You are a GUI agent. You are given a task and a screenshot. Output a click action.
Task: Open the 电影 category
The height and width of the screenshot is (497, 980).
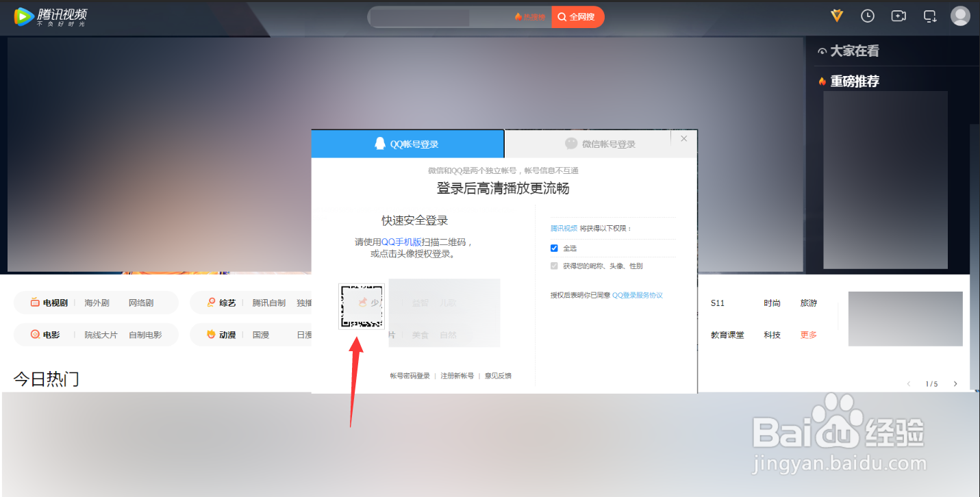click(45, 335)
